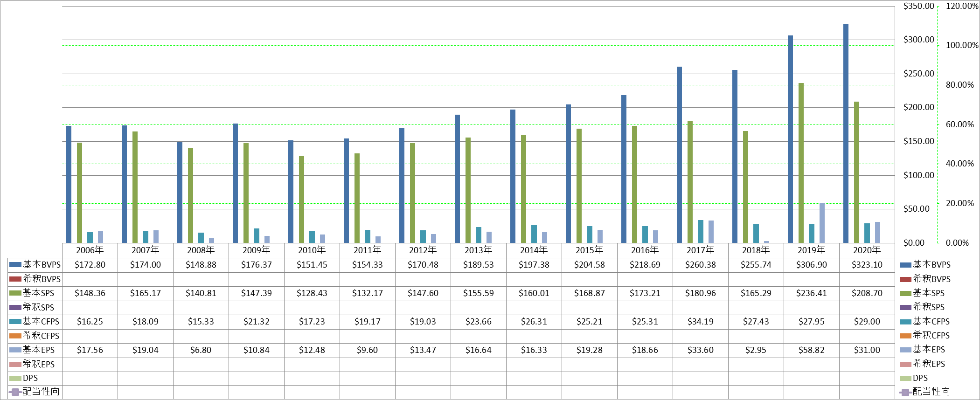Select the 希釈BVPS legend entry on right side
The height and width of the screenshot is (400, 980).
(925, 279)
